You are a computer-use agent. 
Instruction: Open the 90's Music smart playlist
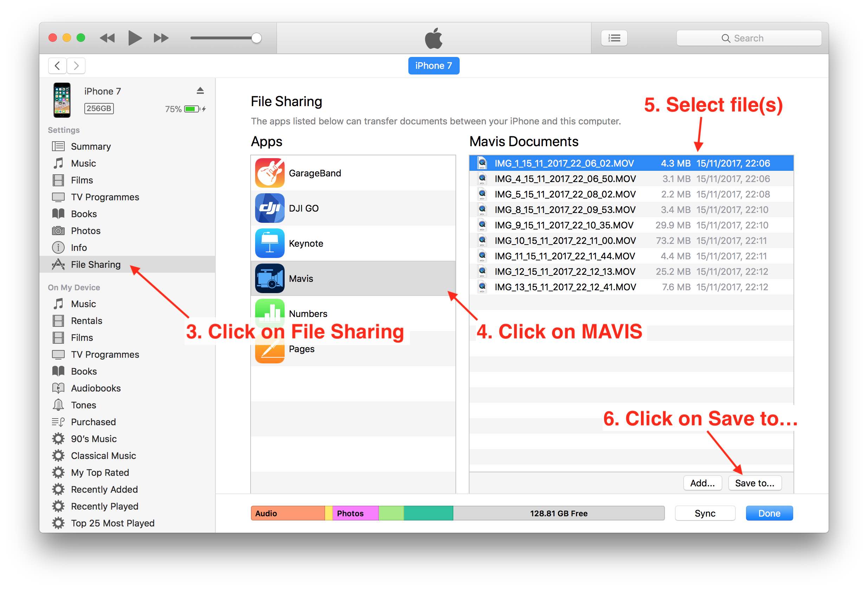pos(127,439)
